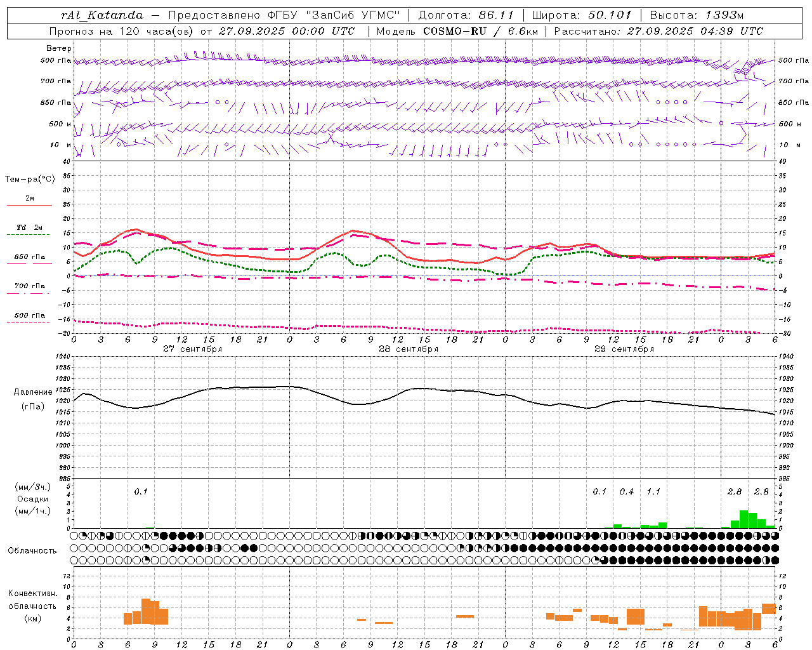812x650 pixels.
Task: Select the Прогноз на 120 часа(ов) text
Action: pyautogui.click(x=122, y=31)
